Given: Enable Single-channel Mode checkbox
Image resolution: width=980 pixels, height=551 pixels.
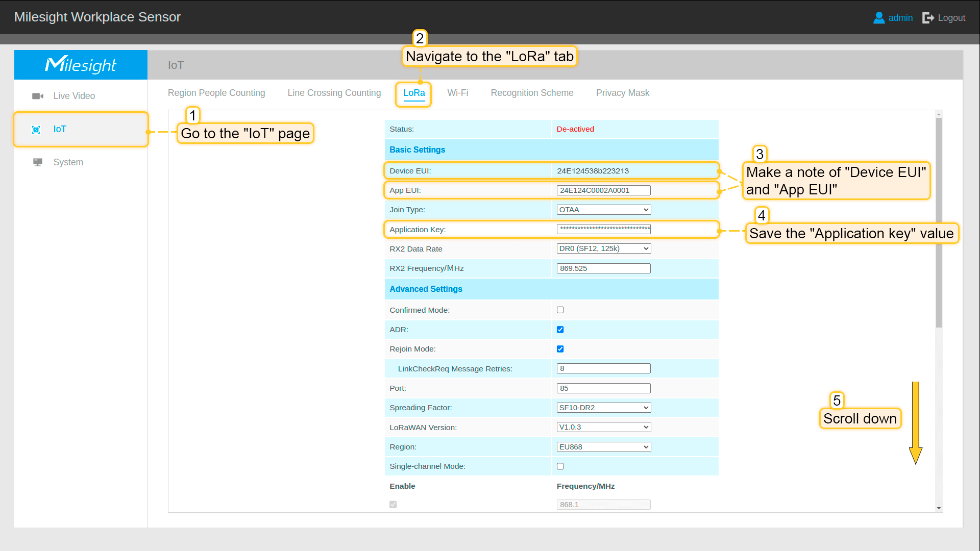Looking at the screenshot, I should click(560, 466).
